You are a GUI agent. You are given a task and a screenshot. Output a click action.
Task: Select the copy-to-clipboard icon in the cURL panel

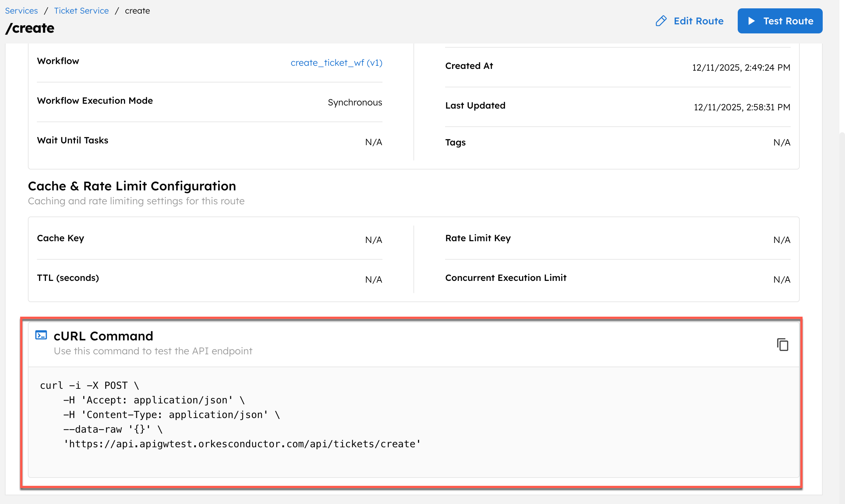click(783, 345)
